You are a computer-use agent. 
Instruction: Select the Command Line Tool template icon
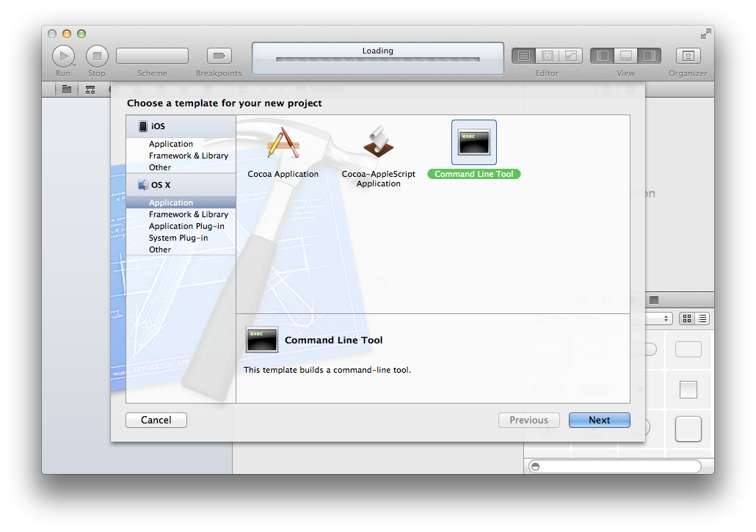tap(474, 142)
